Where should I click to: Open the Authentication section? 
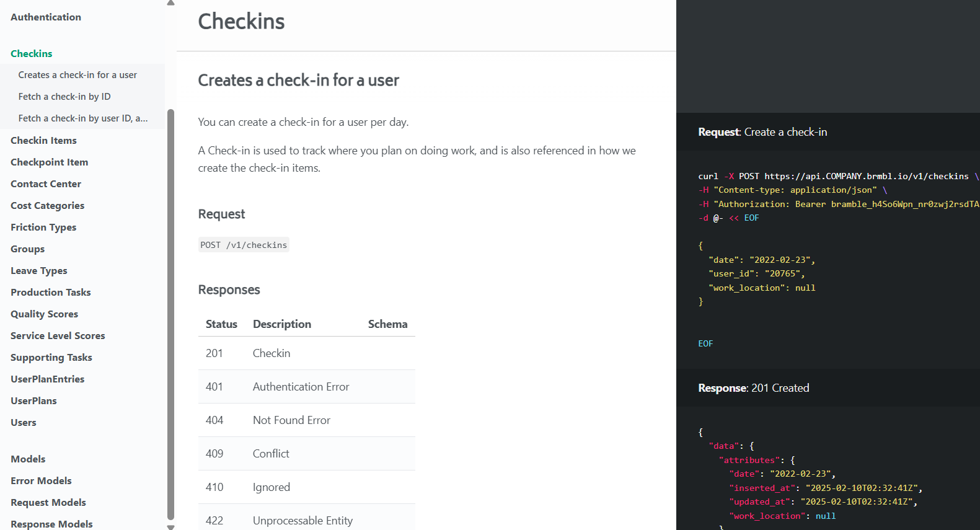pyautogui.click(x=46, y=17)
